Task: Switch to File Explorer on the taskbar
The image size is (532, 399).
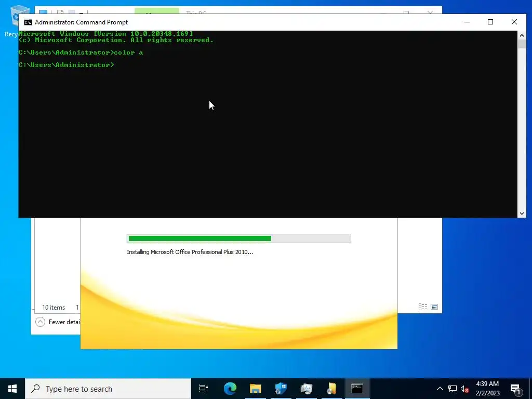Action: click(x=255, y=389)
